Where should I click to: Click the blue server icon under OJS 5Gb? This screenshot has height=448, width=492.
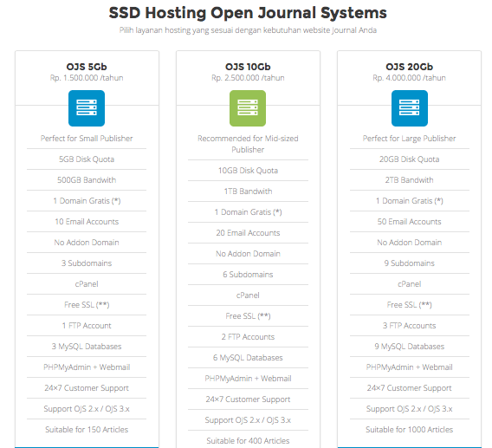[87, 108]
